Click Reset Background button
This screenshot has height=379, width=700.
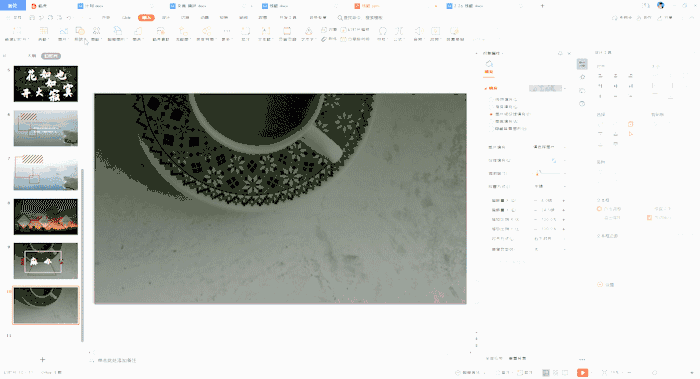click(x=518, y=358)
